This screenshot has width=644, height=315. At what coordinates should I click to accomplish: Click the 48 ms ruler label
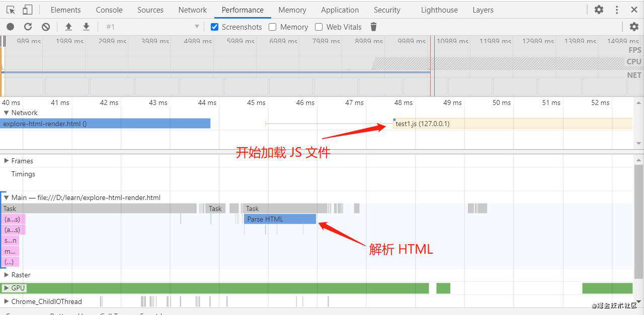tap(404, 102)
